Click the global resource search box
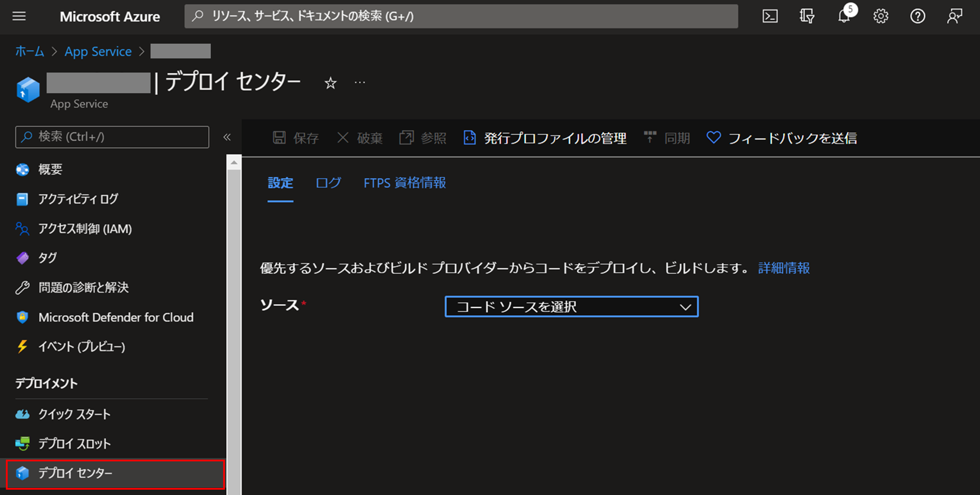The height and width of the screenshot is (495, 980). pyautogui.click(x=461, y=16)
